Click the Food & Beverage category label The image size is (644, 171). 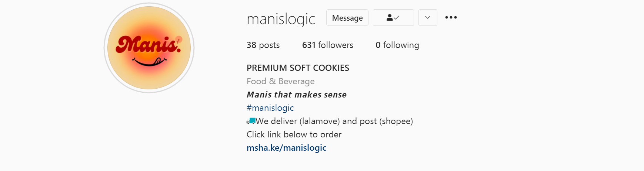click(281, 81)
